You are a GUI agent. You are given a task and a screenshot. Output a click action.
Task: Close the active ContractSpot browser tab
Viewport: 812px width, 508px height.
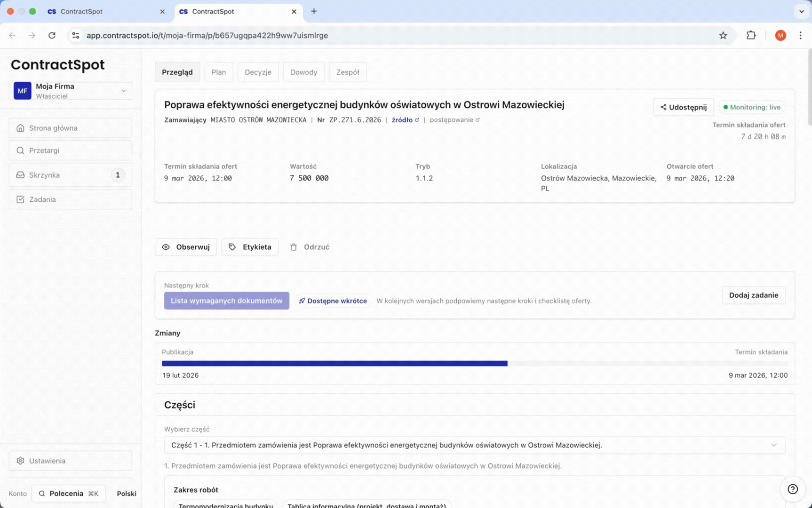click(294, 11)
